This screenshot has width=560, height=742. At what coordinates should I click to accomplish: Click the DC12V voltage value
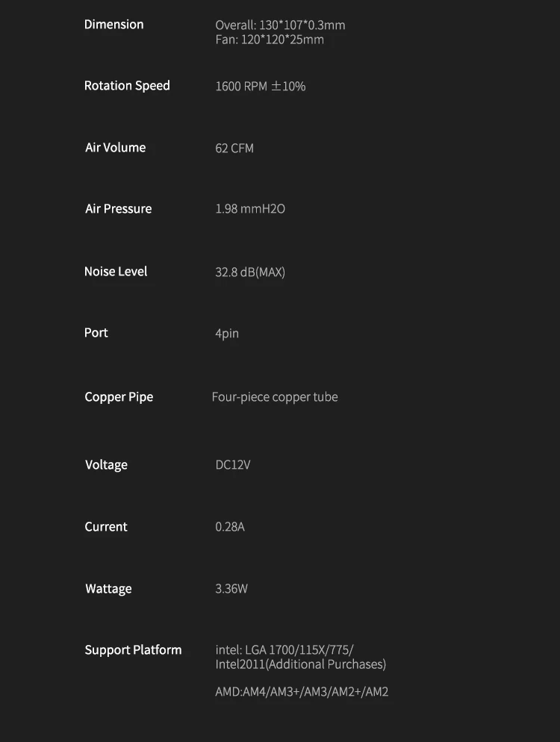pyautogui.click(x=232, y=465)
